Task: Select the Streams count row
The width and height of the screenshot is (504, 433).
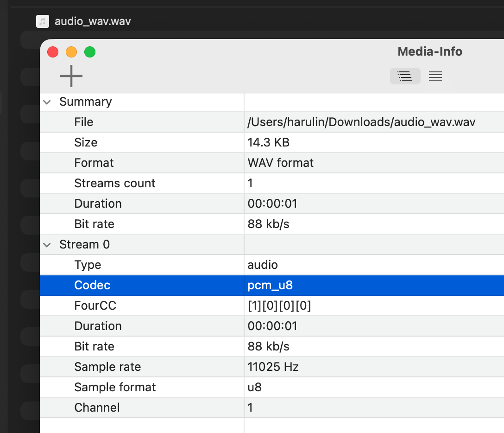Action: tap(114, 183)
